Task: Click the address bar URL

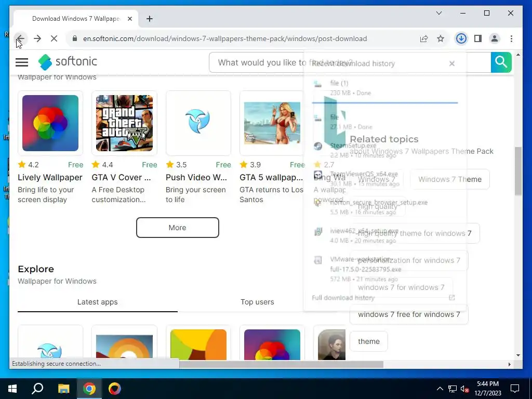Action: 225,38
